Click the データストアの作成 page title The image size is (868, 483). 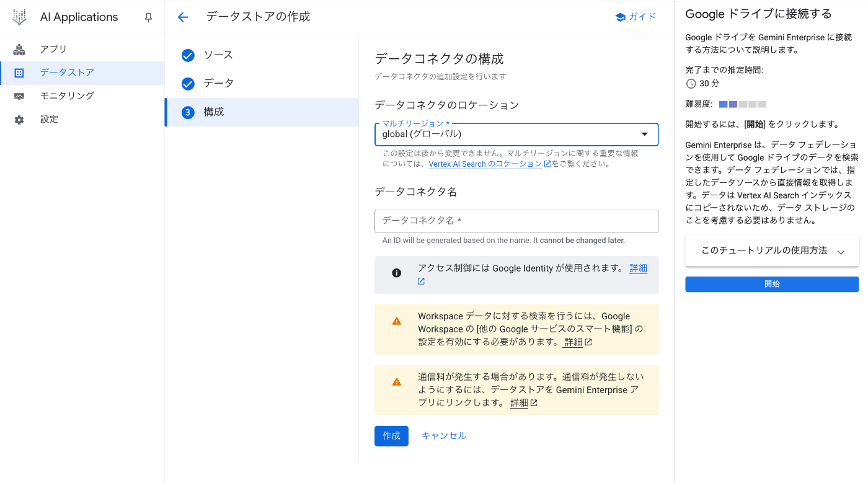click(258, 17)
